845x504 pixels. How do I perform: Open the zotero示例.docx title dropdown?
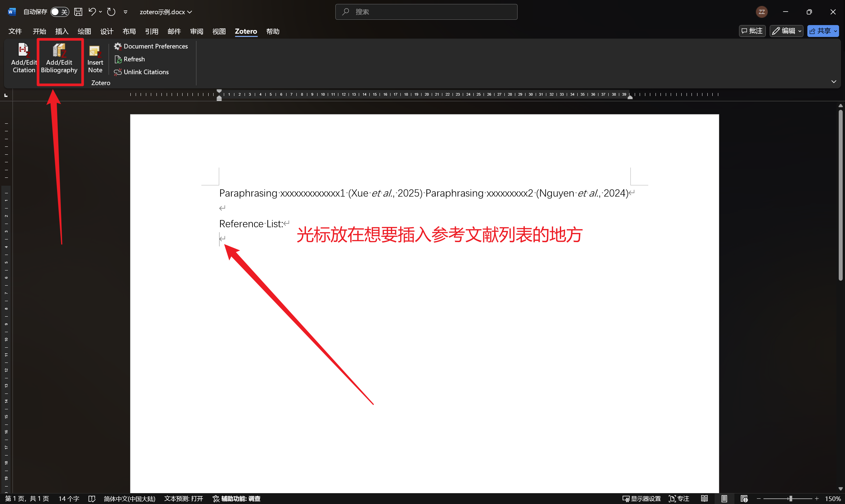pos(189,12)
